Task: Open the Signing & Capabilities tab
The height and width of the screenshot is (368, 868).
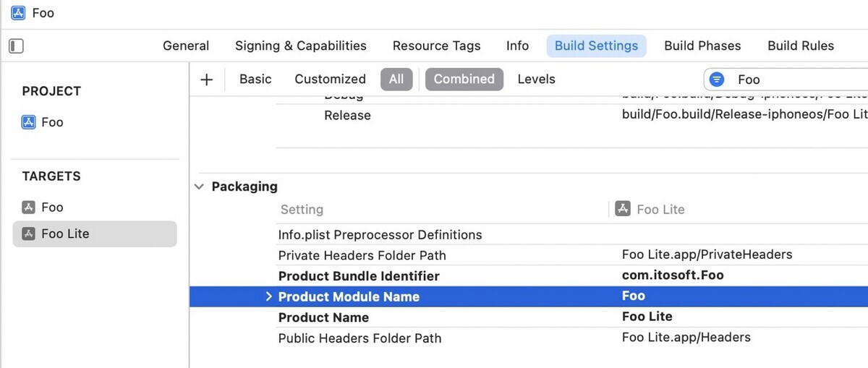Action: [301, 46]
